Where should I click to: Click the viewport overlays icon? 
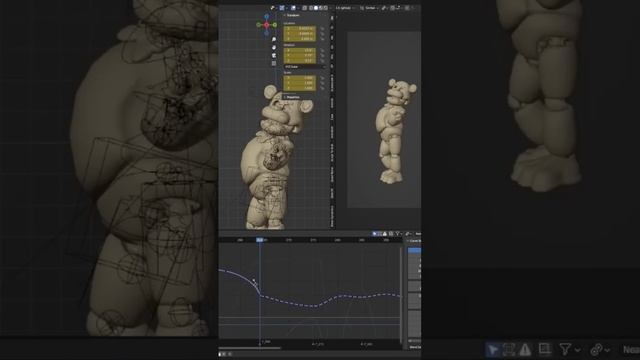(293, 8)
